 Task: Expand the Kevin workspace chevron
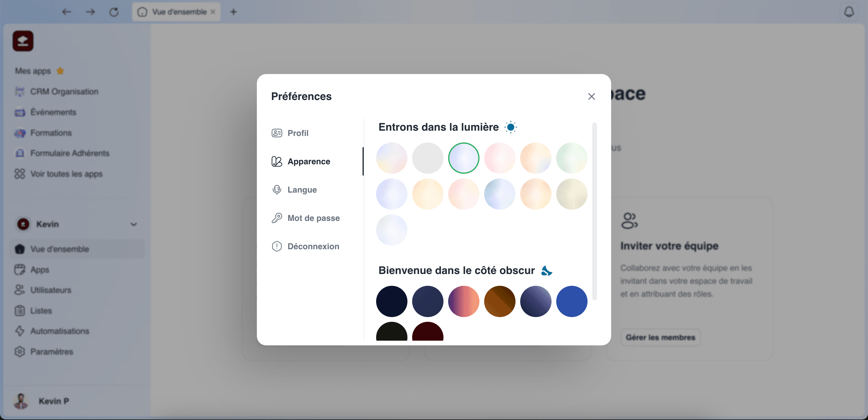(134, 224)
